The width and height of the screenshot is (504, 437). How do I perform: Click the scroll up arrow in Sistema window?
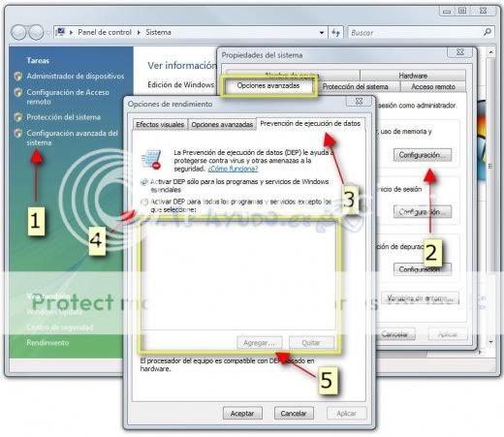[490, 51]
